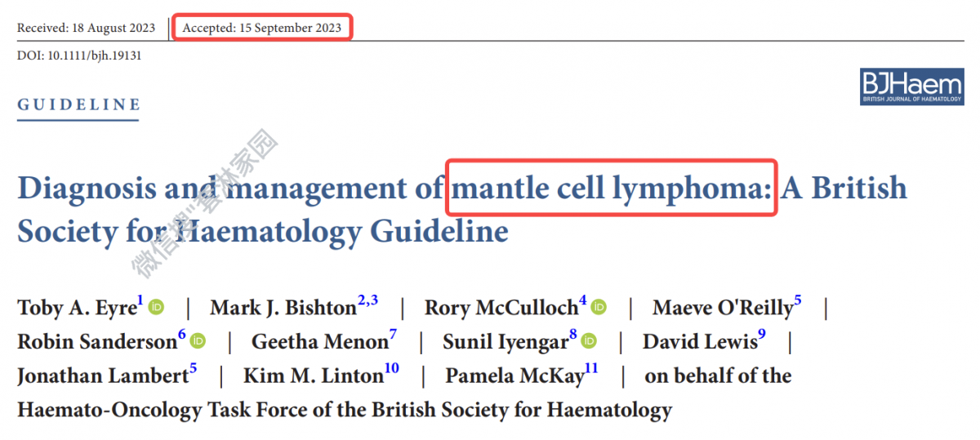Click ORCID icon next to Sunil Iyengar
This screenshot has height=440, width=980.
(x=590, y=341)
